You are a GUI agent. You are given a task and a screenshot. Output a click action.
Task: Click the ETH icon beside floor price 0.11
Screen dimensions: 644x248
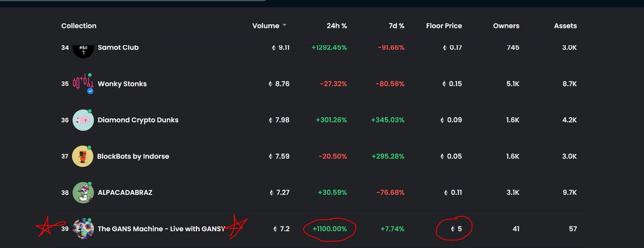[445, 193]
